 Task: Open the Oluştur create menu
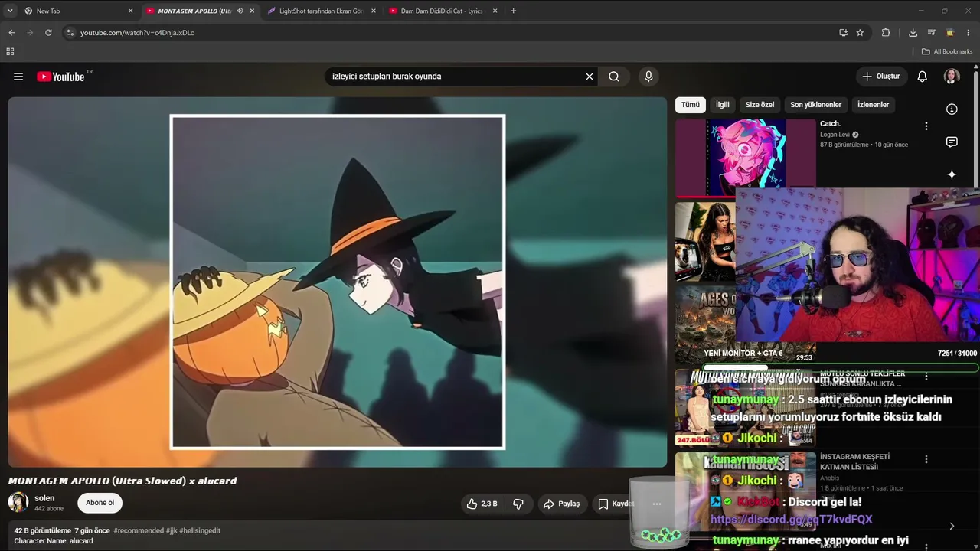point(881,77)
